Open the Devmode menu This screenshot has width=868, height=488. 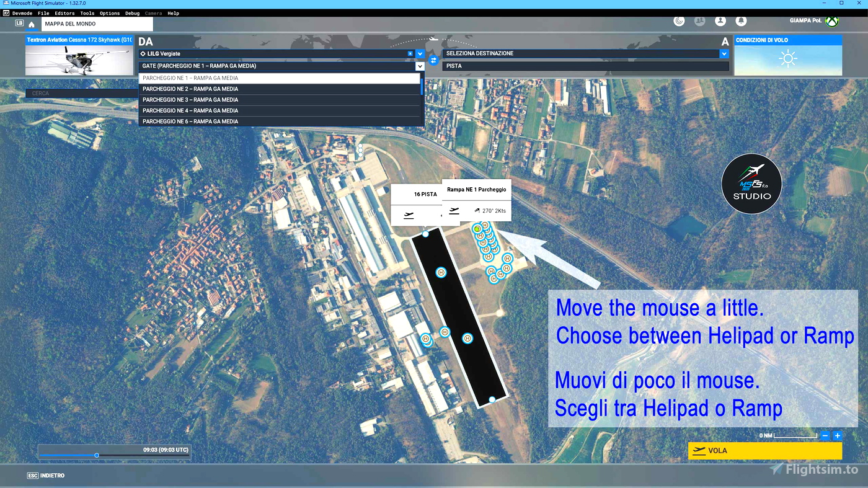coord(22,13)
